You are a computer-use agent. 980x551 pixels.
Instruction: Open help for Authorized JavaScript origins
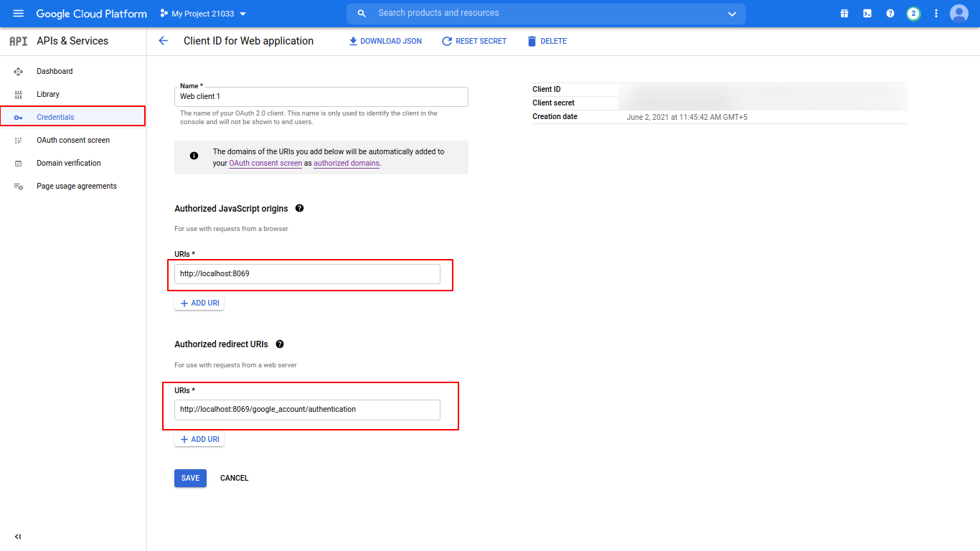click(299, 208)
